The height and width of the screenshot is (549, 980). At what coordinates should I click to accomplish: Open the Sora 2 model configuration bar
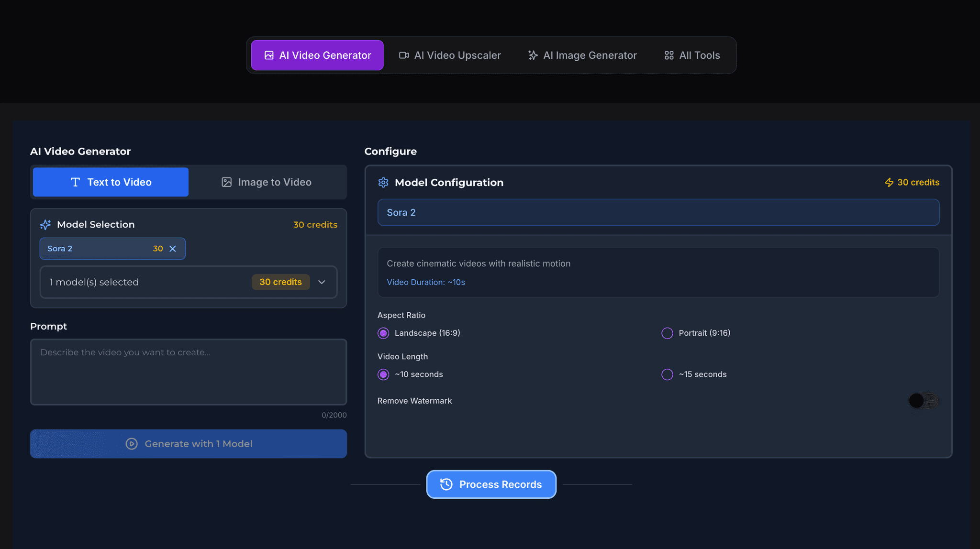tap(658, 212)
